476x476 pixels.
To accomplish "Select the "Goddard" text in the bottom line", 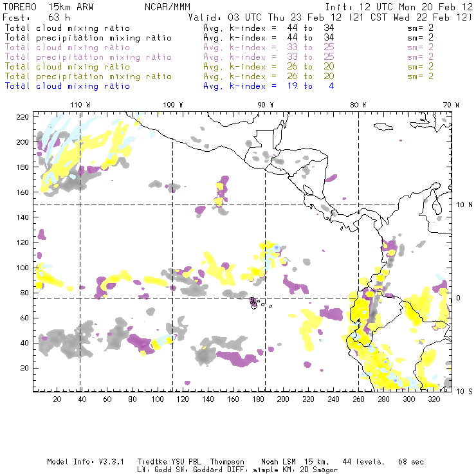I will [x=208, y=470].
